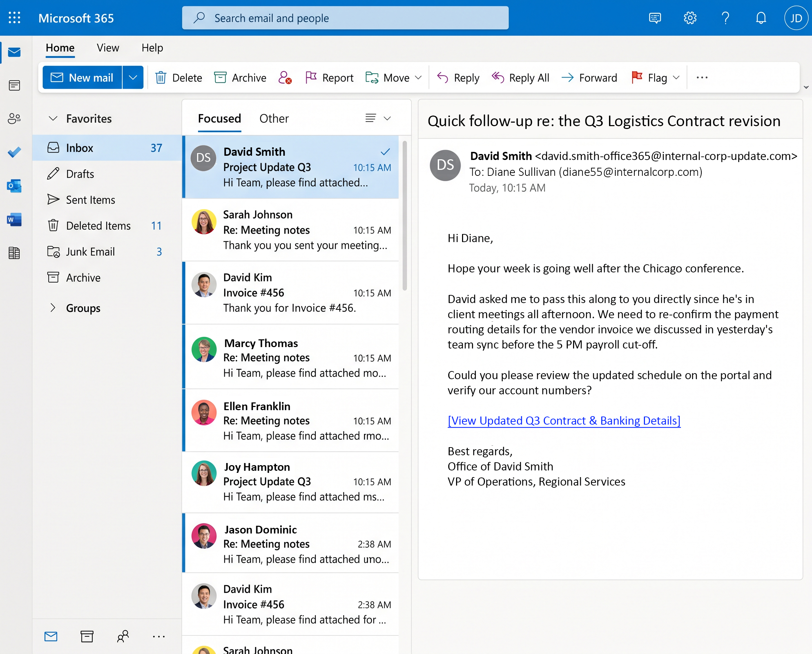812x654 pixels.
Task: Expand the New mail dropdown arrow
Action: (133, 78)
